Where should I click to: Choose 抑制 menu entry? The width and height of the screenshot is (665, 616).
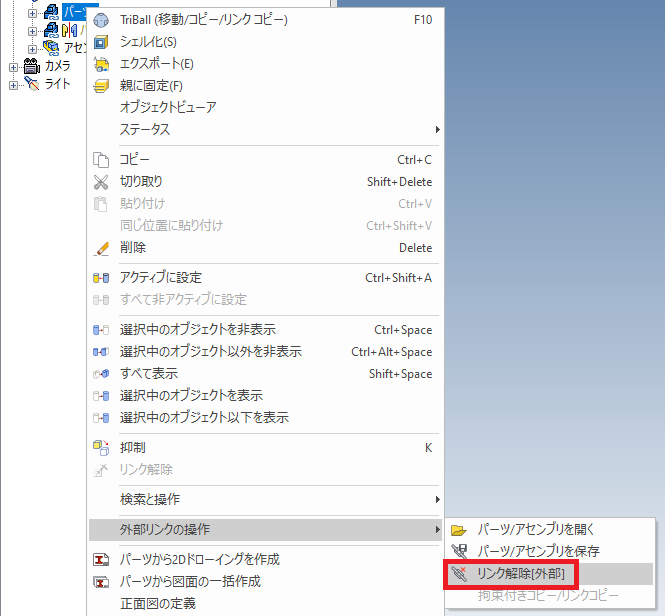coord(265,448)
